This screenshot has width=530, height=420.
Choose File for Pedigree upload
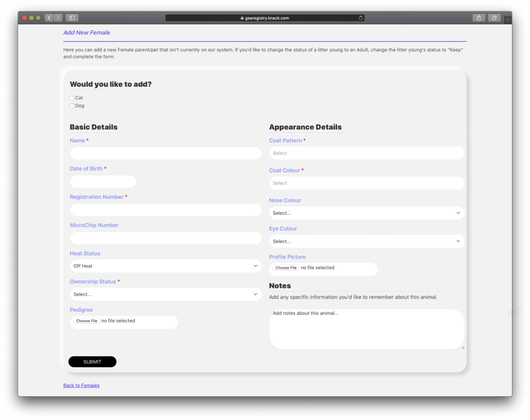tap(86, 321)
